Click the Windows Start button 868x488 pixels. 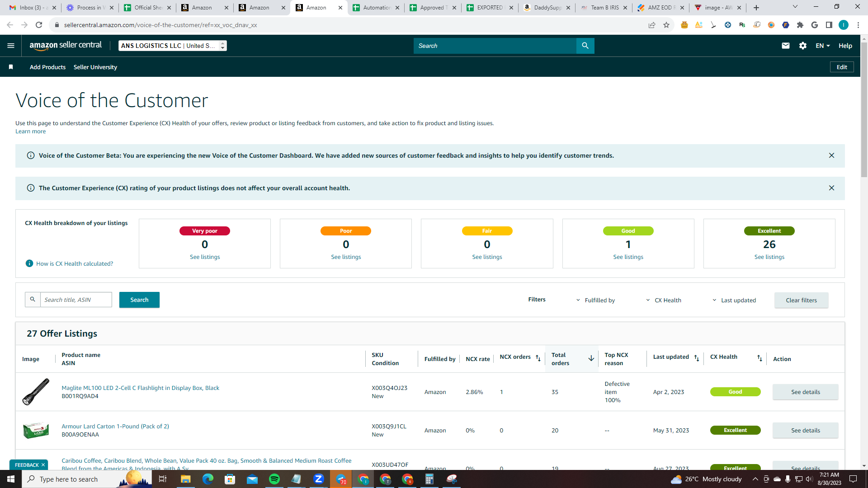pos(11,479)
